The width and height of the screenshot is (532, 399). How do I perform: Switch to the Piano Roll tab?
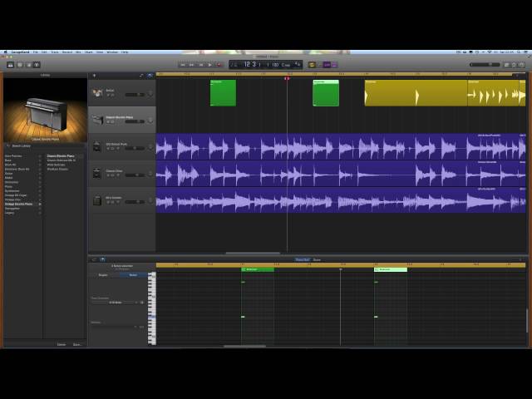(x=303, y=260)
